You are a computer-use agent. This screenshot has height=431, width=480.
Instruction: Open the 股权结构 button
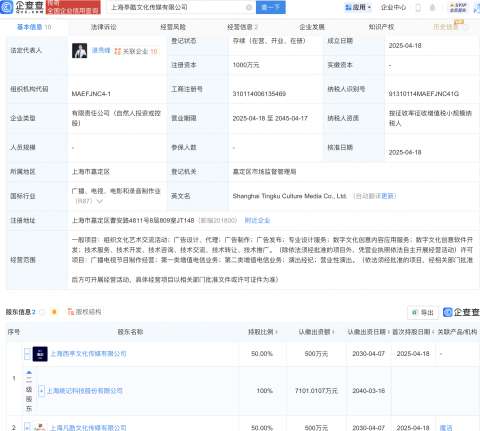pyautogui.click(x=85, y=312)
